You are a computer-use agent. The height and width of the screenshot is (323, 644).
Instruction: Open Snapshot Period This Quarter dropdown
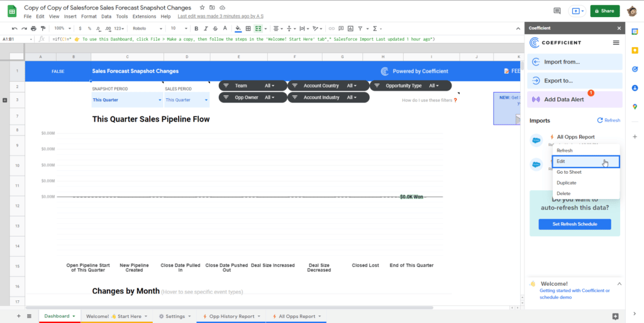[x=127, y=100]
